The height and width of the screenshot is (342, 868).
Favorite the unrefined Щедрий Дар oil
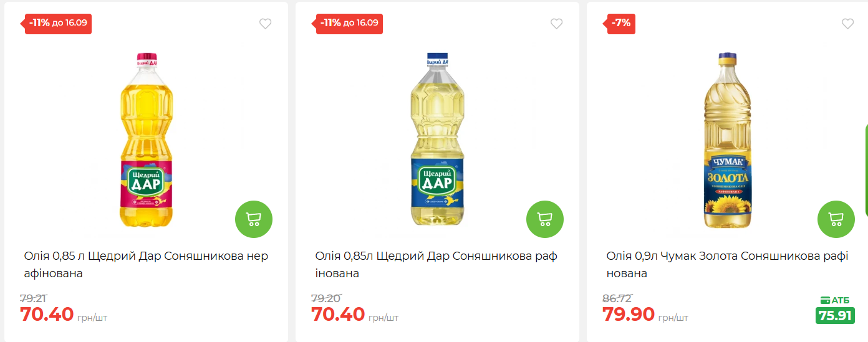pyautogui.click(x=266, y=24)
